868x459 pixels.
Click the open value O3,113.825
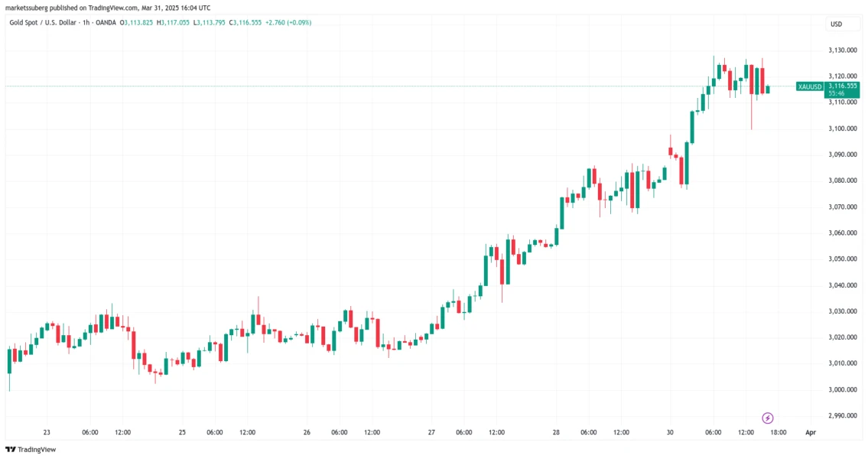tap(138, 22)
